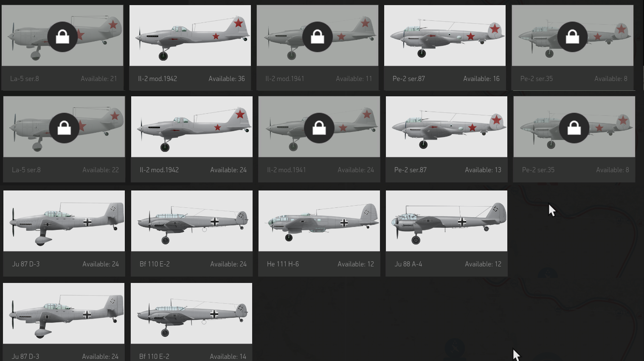Click the He 111 H-6 name label
This screenshot has height=361, width=644.
[283, 264]
